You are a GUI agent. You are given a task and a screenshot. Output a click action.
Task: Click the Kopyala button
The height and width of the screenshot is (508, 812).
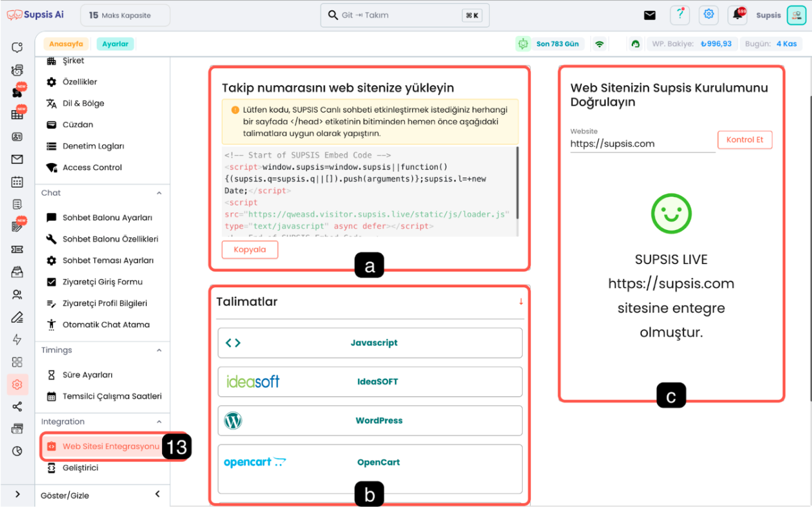coord(250,250)
